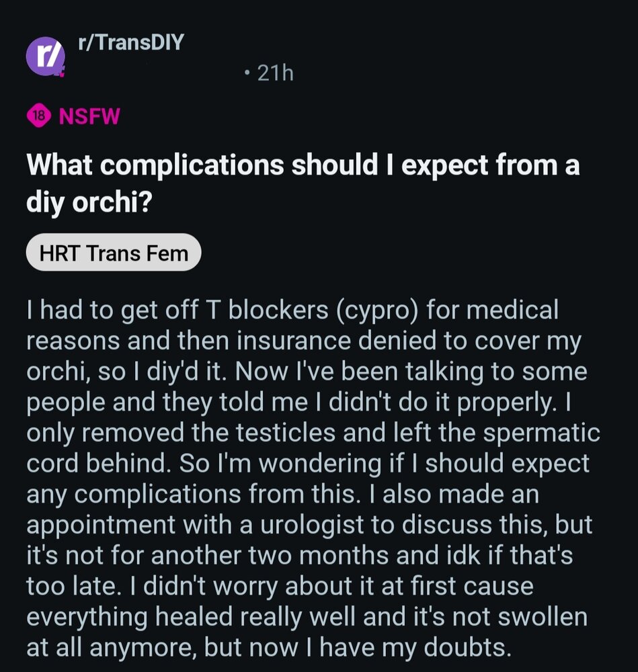638x672 pixels.
Task: Click the word "spermatic" in the post body
Action: tap(538, 433)
